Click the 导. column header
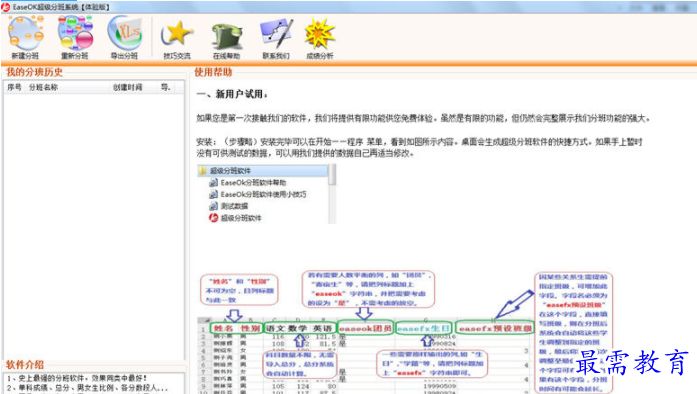The image size is (697, 394). pos(166,87)
